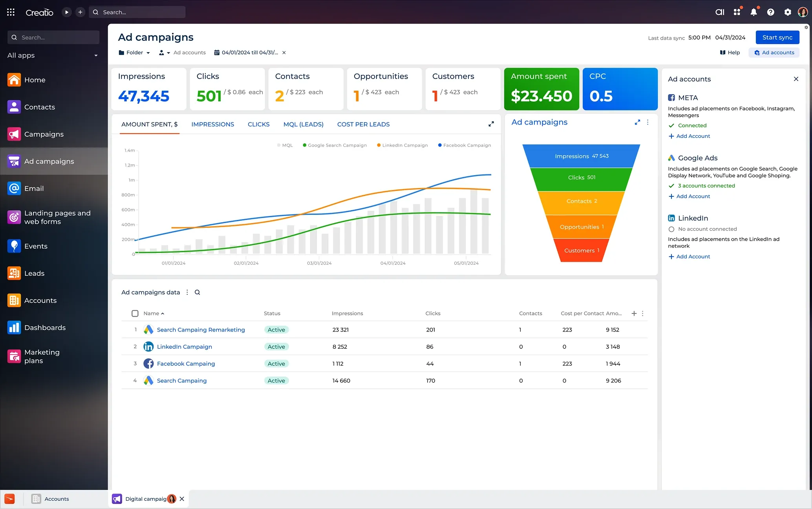Click Add Account under META
812x509 pixels.
point(689,136)
